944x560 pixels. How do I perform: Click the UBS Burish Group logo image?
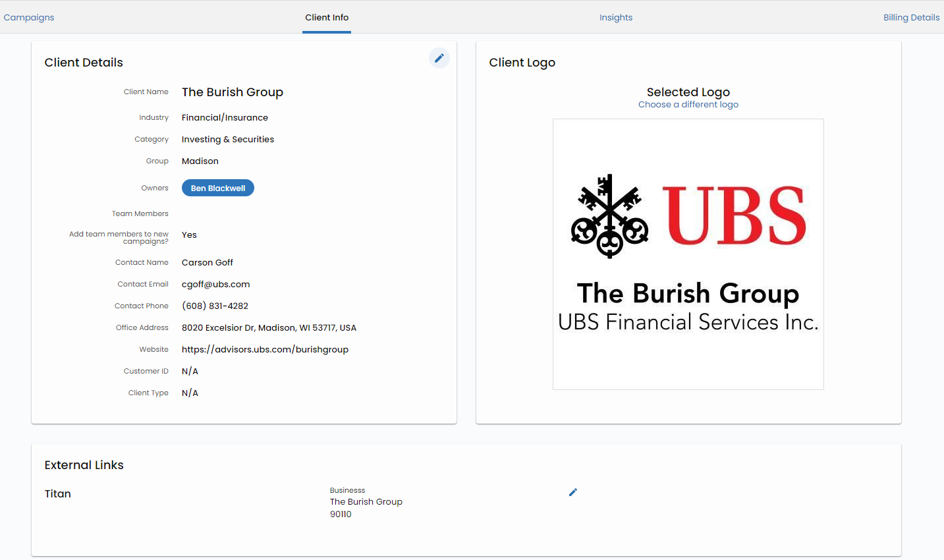[x=688, y=254]
